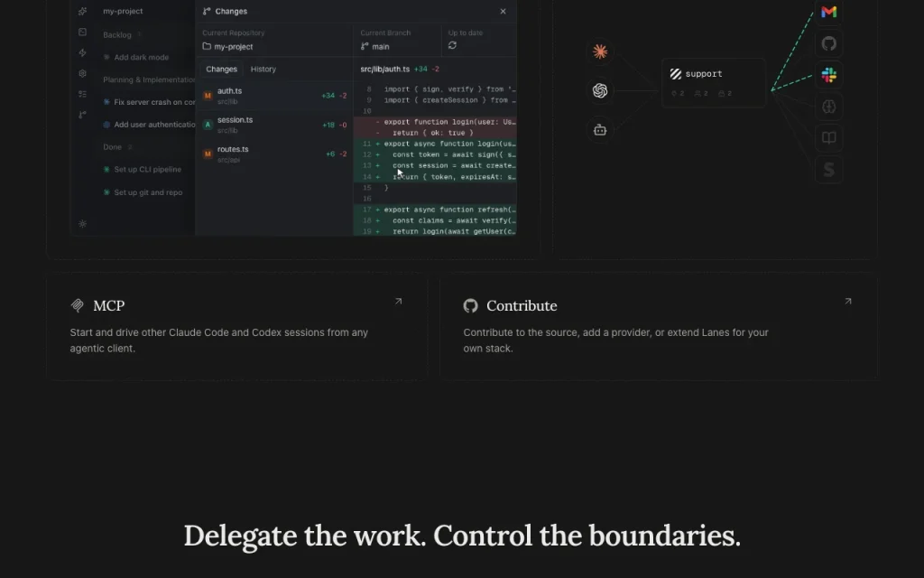Click the robot agent icon

(600, 130)
